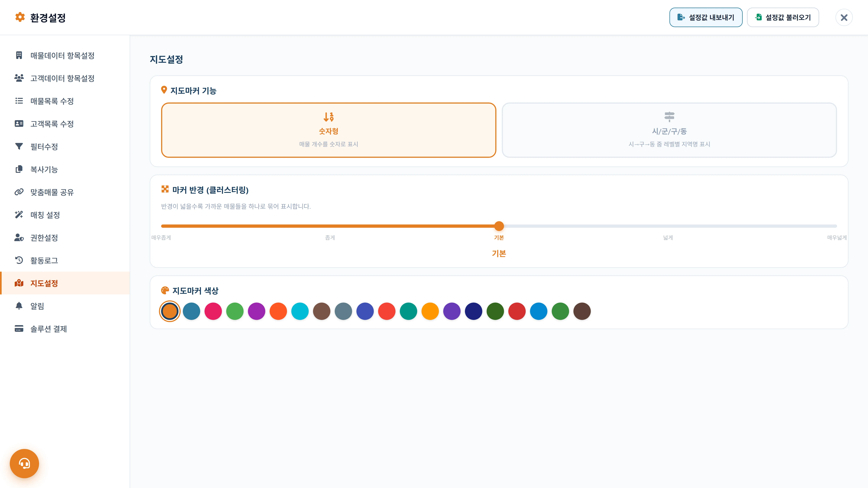
Task: Choose the cyan marker color swatch
Action: (x=300, y=311)
